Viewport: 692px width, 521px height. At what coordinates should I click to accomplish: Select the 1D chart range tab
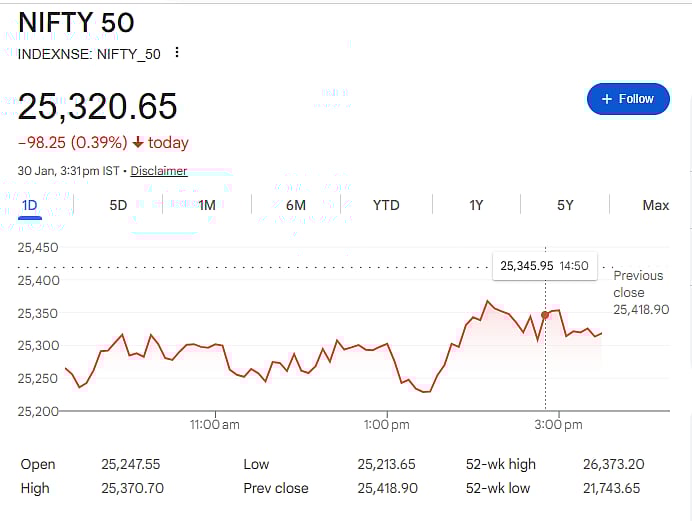tap(30, 205)
